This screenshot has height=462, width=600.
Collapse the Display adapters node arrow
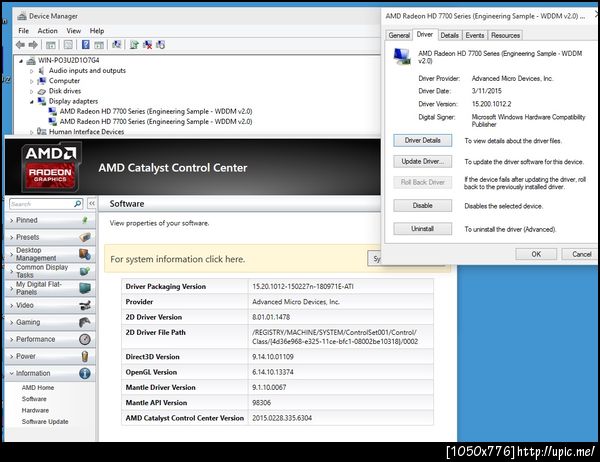coord(32,101)
